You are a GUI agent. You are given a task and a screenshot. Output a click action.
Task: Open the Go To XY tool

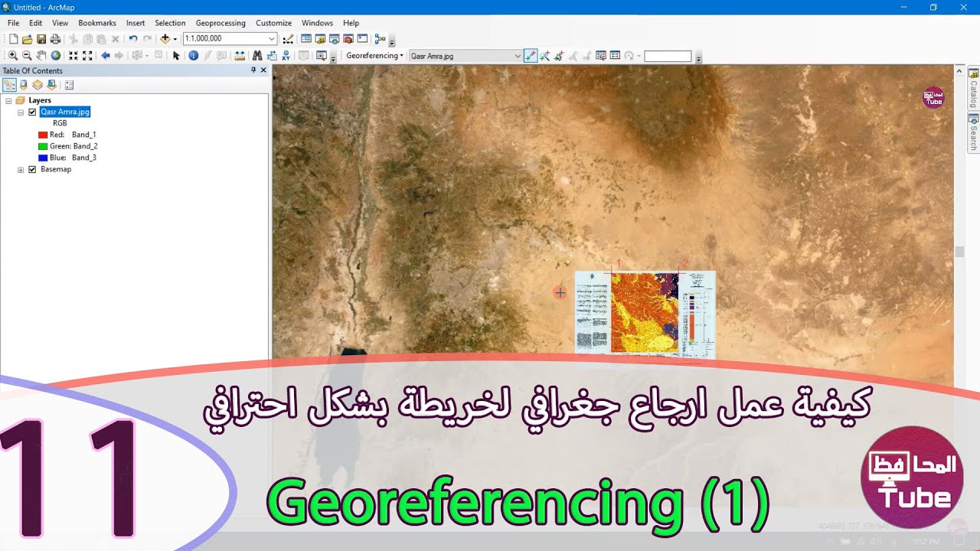click(286, 55)
